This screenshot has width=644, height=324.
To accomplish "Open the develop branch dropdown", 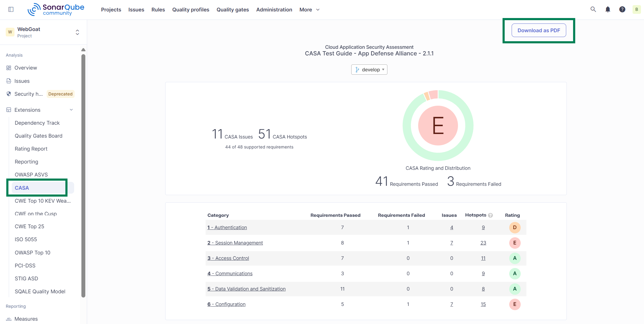I will click(369, 70).
